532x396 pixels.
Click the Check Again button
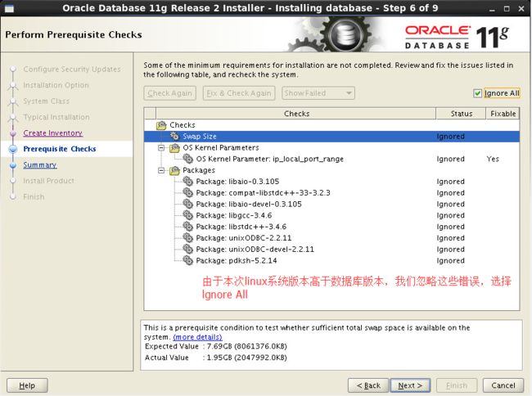click(170, 93)
